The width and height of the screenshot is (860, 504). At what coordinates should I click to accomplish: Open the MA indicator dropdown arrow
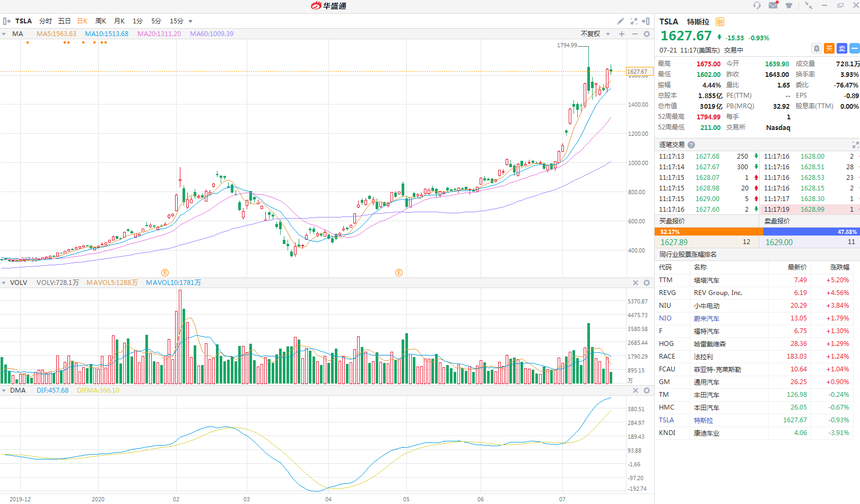click(x=4, y=34)
